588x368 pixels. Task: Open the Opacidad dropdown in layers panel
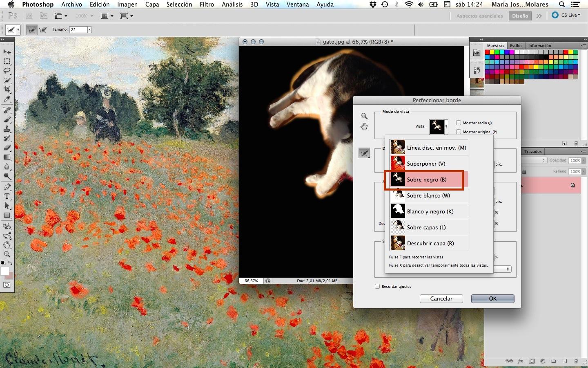pyautogui.click(x=584, y=161)
